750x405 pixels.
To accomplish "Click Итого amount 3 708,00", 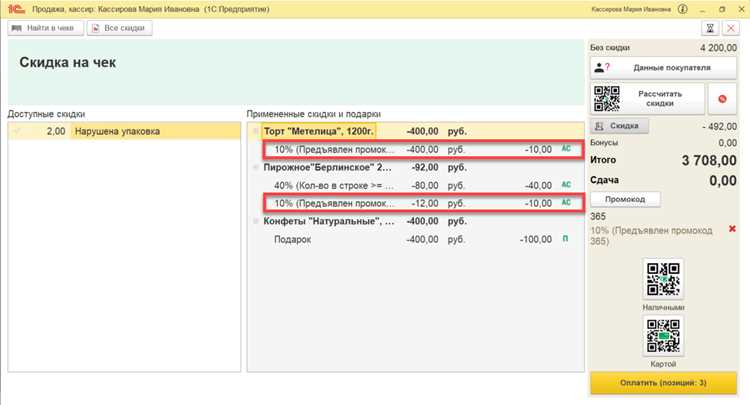I will pos(709,160).
